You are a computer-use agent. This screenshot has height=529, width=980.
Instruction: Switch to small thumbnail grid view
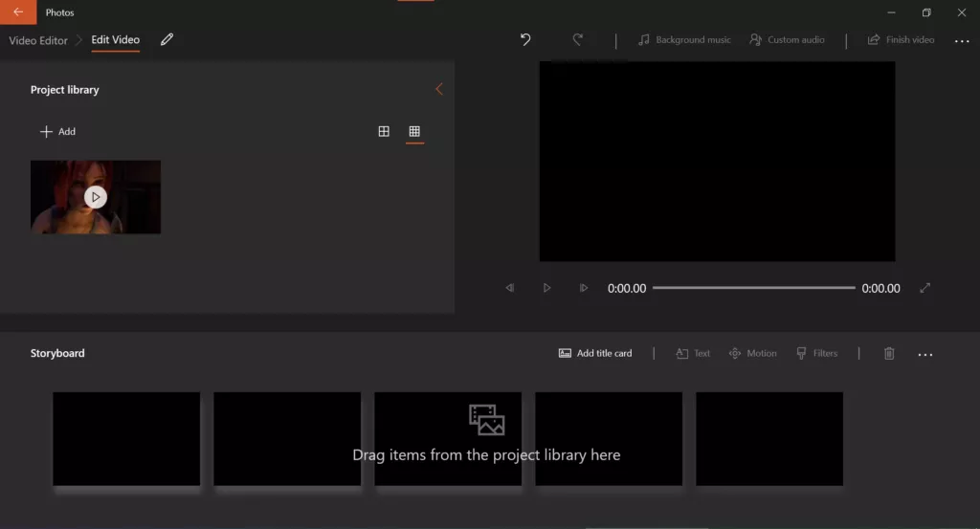[414, 132]
